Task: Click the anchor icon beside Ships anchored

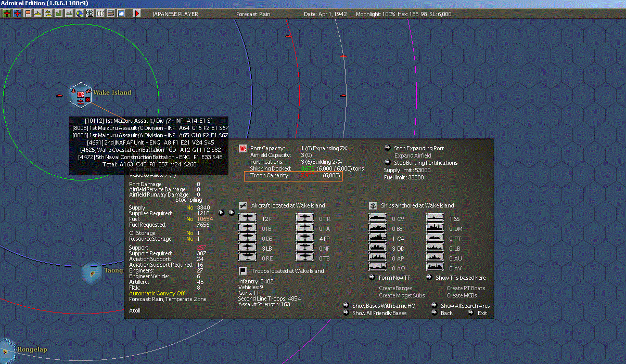Action: 373,205
